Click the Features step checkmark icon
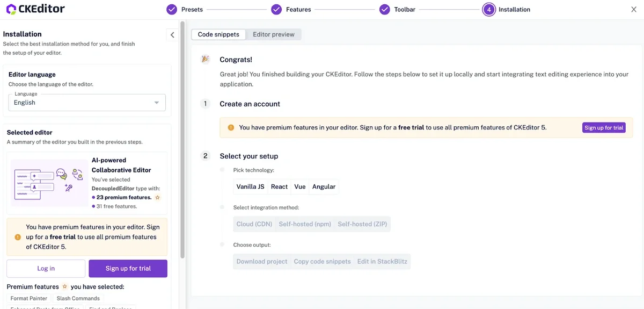 click(276, 10)
